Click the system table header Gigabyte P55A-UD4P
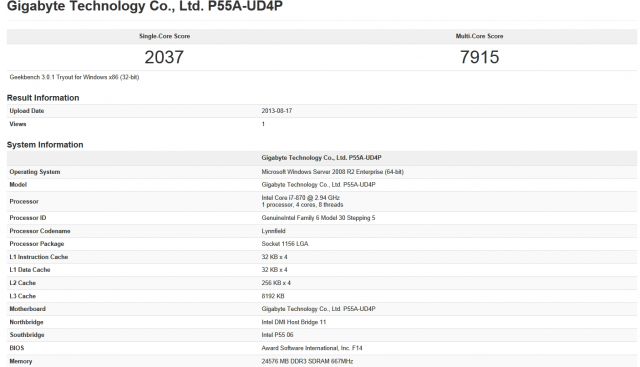Image resolution: width=640 pixels, height=367 pixels. point(322,158)
